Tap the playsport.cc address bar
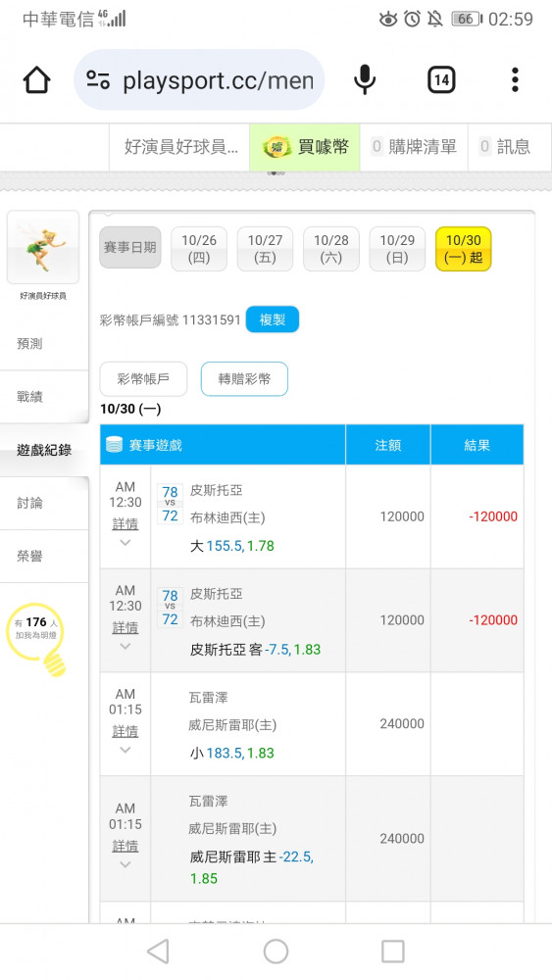This screenshot has height=980, width=552. [x=199, y=80]
